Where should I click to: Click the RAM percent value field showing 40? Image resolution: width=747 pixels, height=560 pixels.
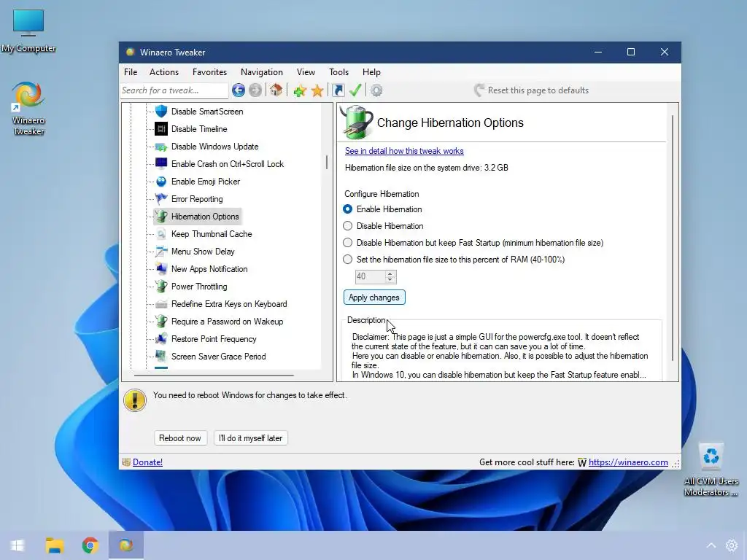370,276
